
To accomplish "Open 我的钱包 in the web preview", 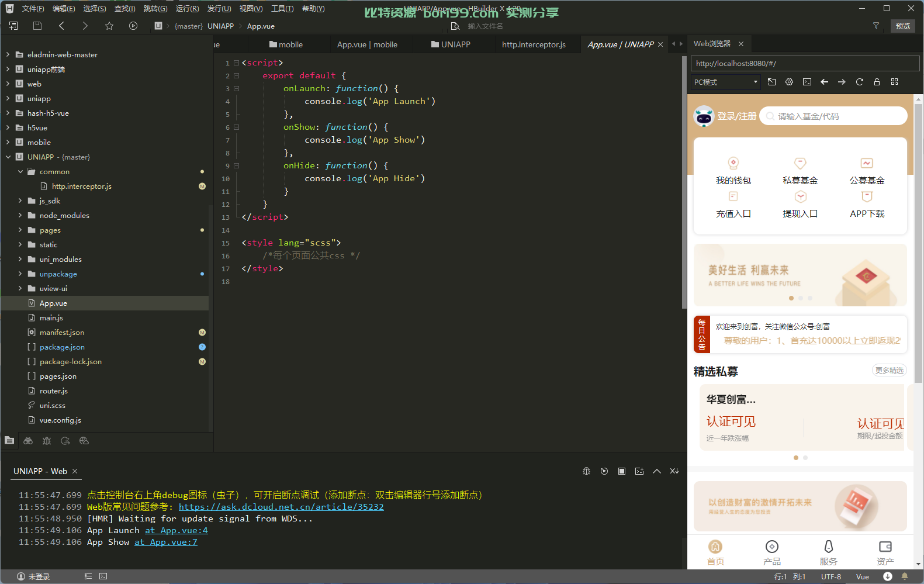I will pyautogui.click(x=733, y=171).
